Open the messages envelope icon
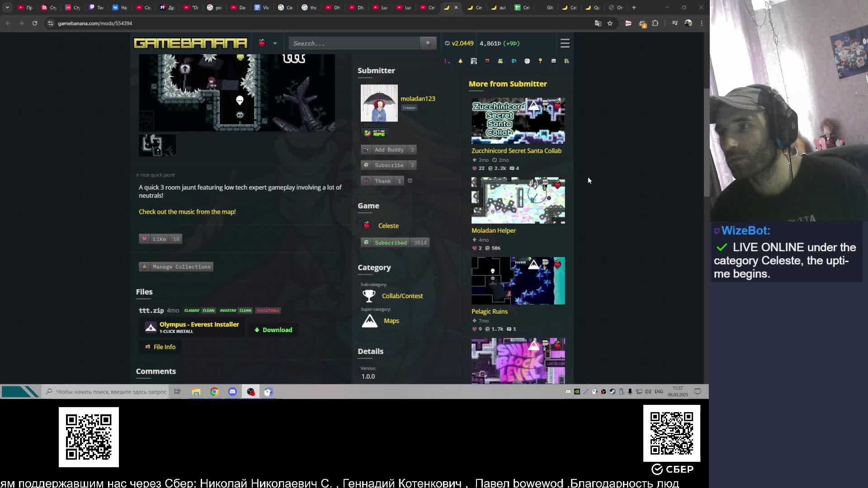 pos(553,61)
